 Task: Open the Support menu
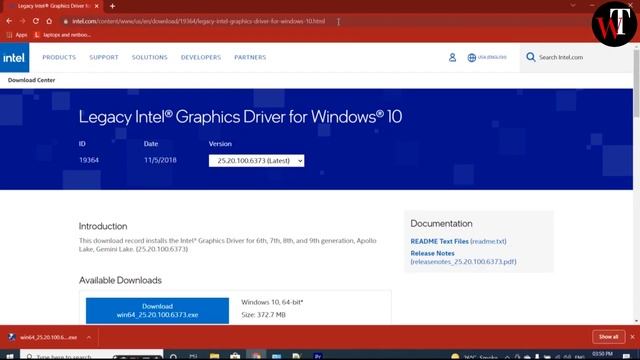coord(104,58)
